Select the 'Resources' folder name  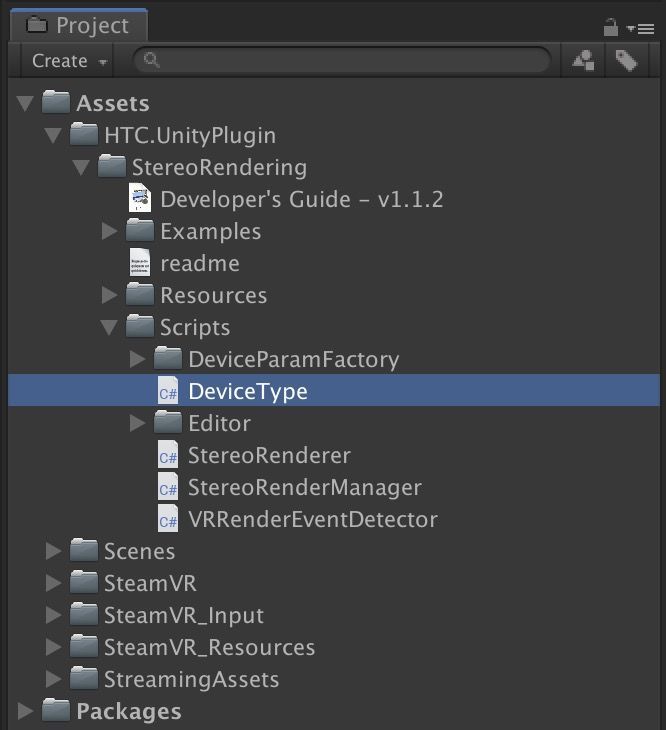214,296
